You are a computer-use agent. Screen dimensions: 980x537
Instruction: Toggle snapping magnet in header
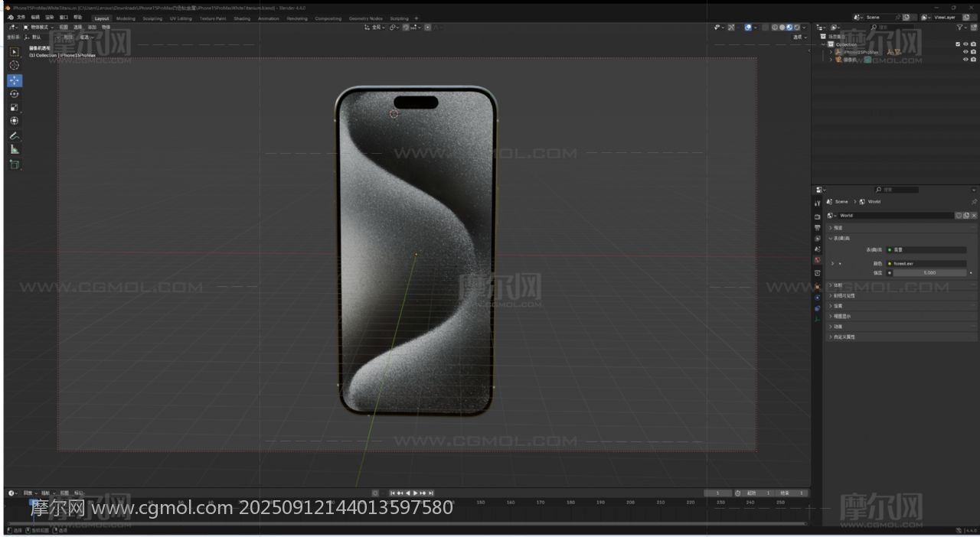coord(405,27)
